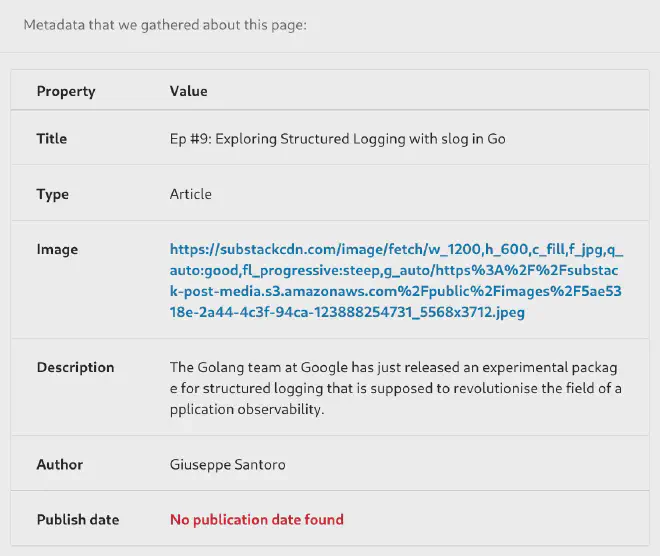Click the 'Property' column header

[66, 91]
